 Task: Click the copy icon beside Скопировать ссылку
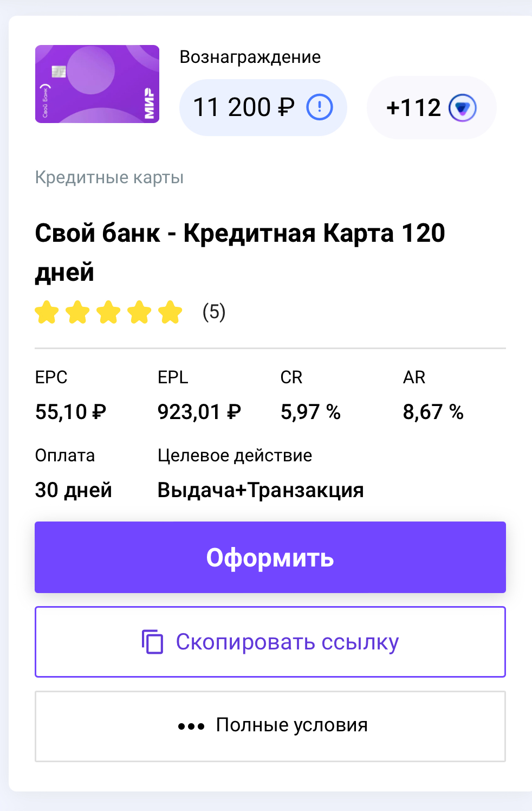[x=153, y=642]
